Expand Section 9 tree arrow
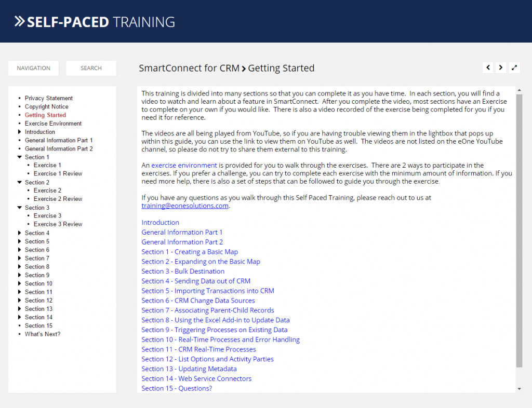 (x=19, y=275)
